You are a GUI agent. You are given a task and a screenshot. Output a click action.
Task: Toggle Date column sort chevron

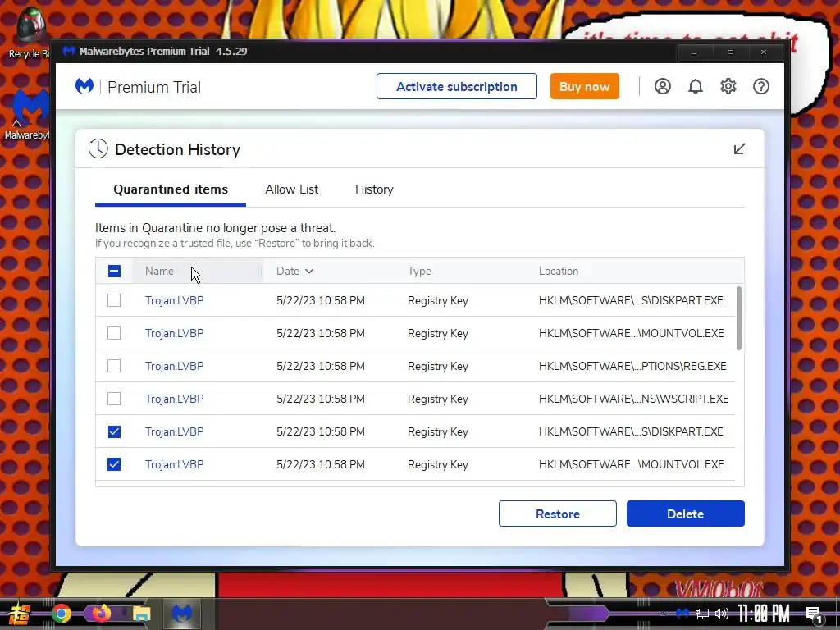[x=309, y=271]
